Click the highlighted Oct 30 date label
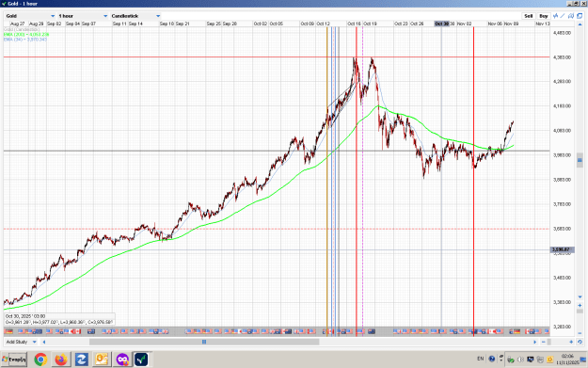This screenshot has width=588, height=368. coord(442,24)
